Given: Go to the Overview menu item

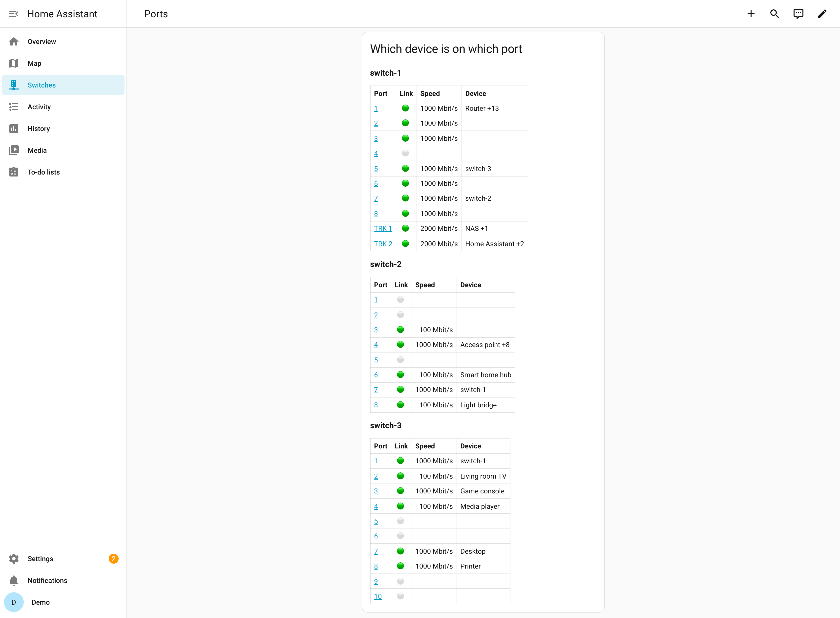Looking at the screenshot, I should point(63,42).
